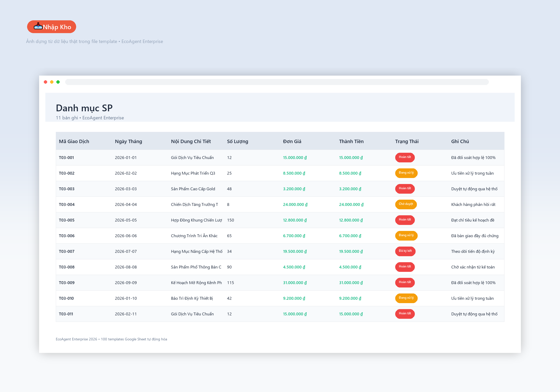The image size is (560, 392).
Task: Click the Trạng Thái column header
Action: click(407, 141)
